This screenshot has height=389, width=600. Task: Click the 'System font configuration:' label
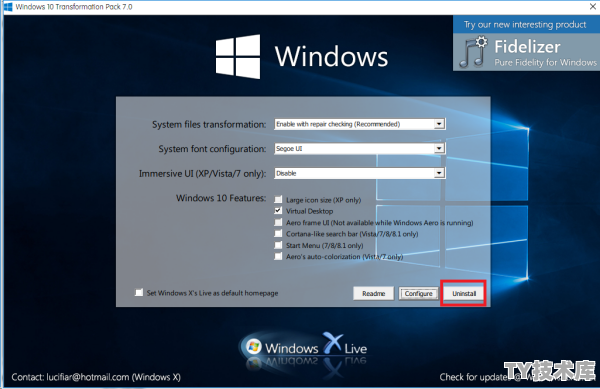(212, 149)
